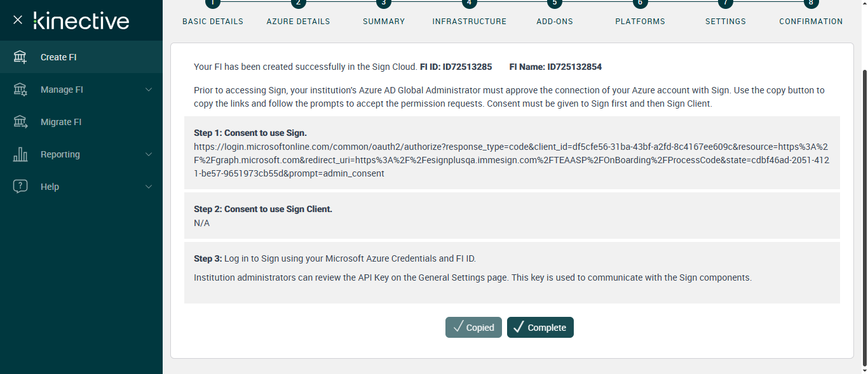This screenshot has height=374, width=868.
Task: Click the FI ID value ID72513285
Action: tap(468, 67)
